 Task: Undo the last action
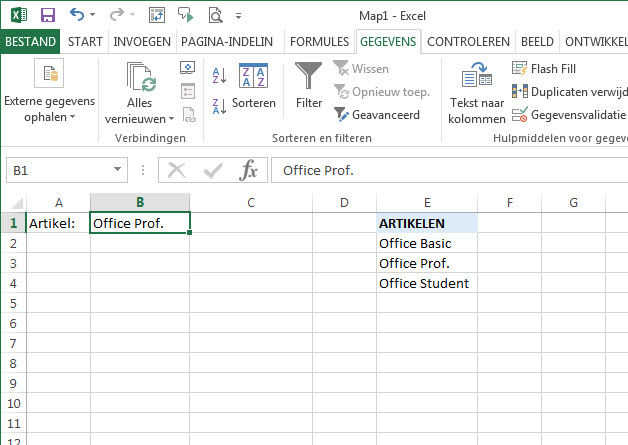76,15
